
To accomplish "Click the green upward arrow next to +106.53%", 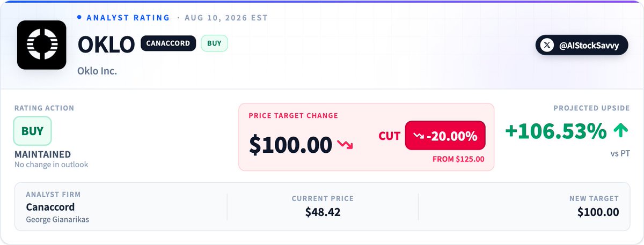I will (x=621, y=130).
